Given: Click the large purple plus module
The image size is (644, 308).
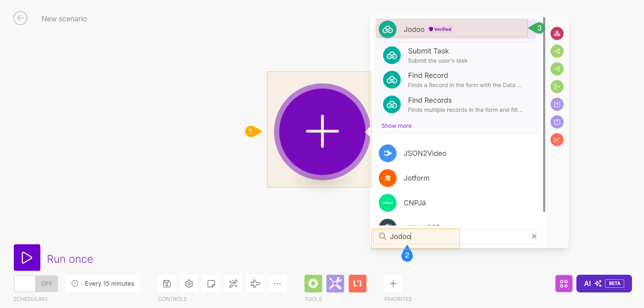Looking at the screenshot, I should pos(322,131).
